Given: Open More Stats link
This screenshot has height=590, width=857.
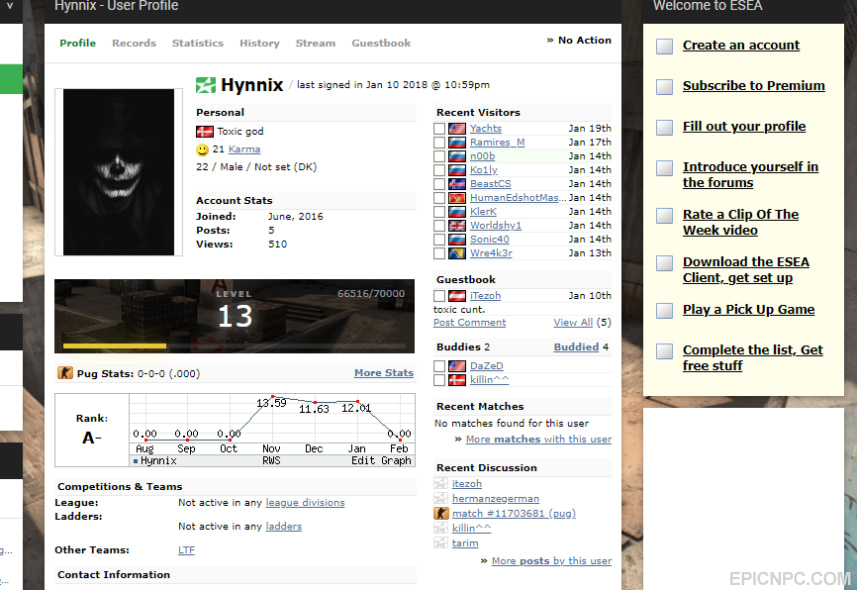Looking at the screenshot, I should click(384, 373).
